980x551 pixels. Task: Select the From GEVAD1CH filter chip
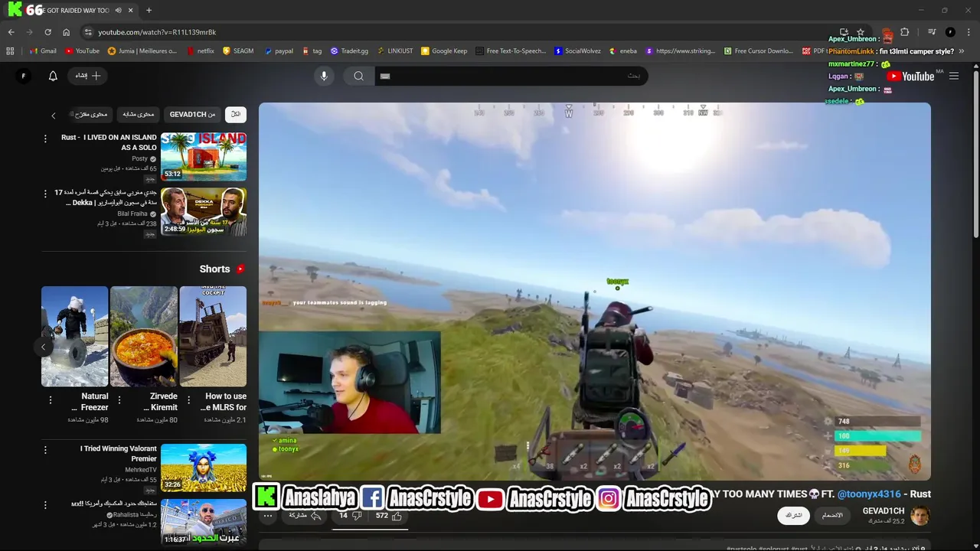coord(193,114)
